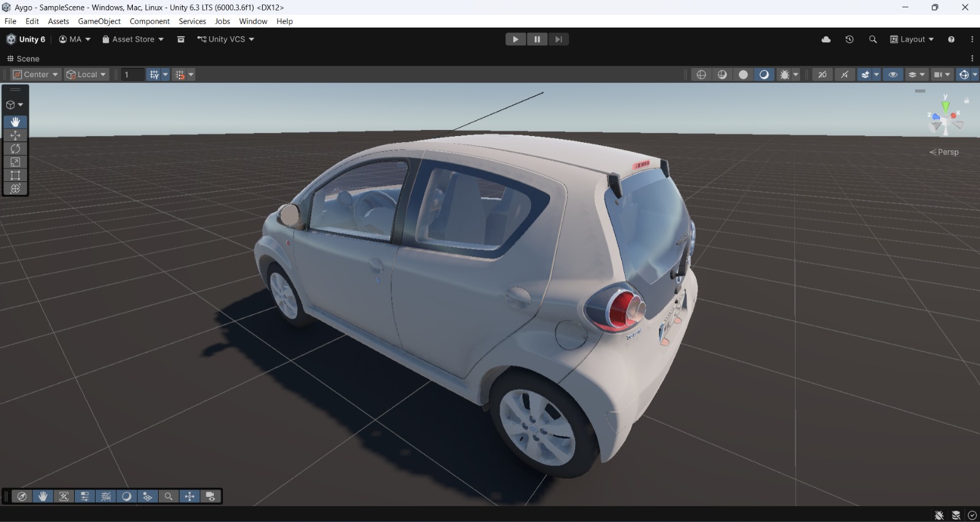Select the Scale tool
The width and height of the screenshot is (980, 522).
[x=15, y=162]
